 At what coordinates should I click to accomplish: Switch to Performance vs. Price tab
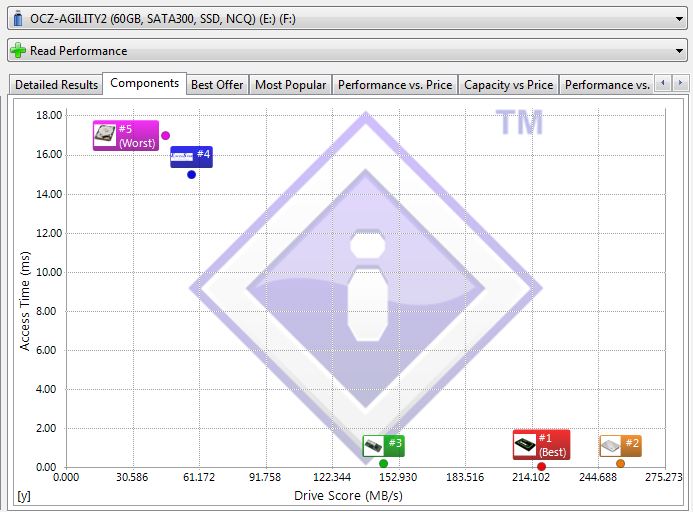coord(395,84)
